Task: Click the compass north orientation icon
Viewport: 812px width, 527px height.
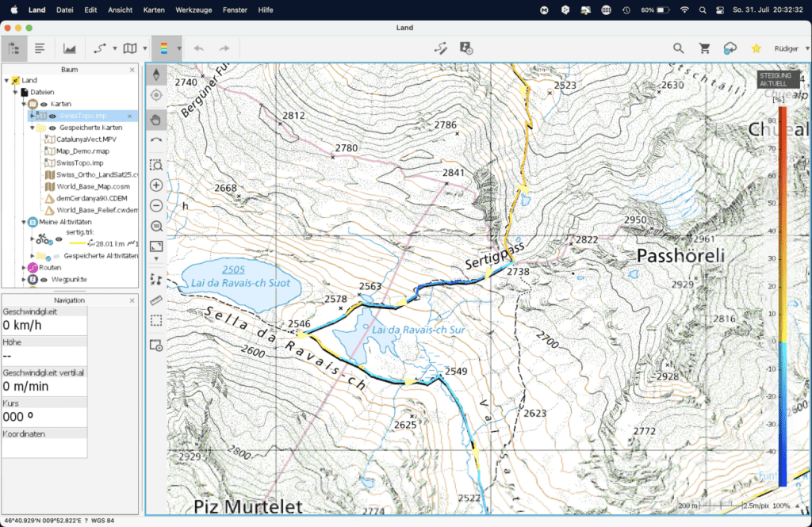Action: pyautogui.click(x=156, y=75)
